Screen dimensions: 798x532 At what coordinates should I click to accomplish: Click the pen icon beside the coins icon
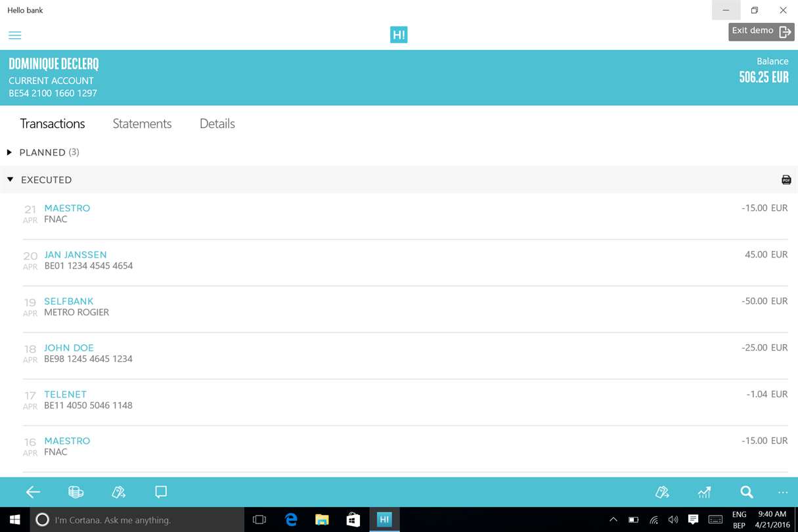pos(118,492)
